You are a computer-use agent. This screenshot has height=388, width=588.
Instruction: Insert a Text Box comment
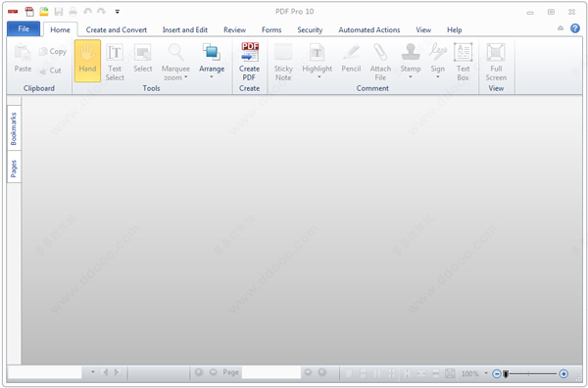point(464,61)
